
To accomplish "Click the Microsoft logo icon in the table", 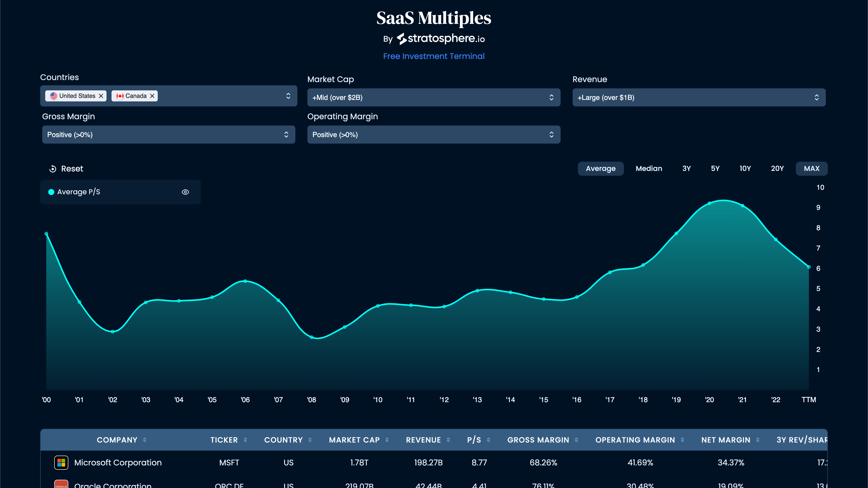I will pyautogui.click(x=61, y=462).
